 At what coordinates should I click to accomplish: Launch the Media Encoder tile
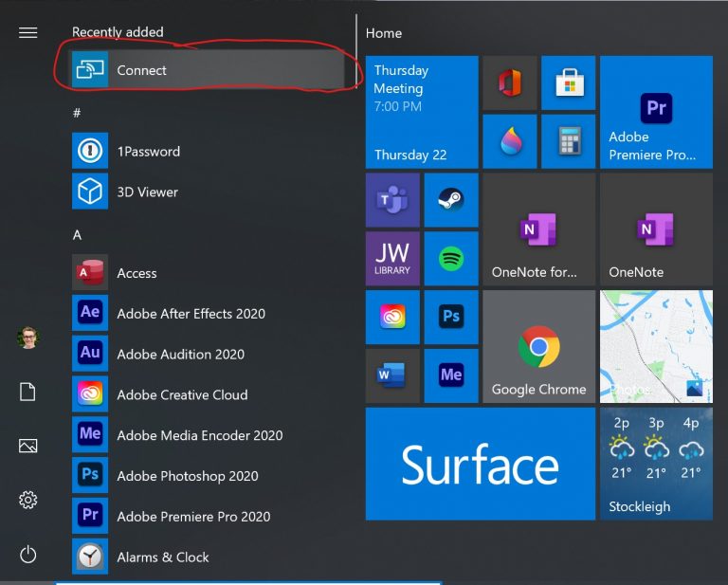pos(451,375)
